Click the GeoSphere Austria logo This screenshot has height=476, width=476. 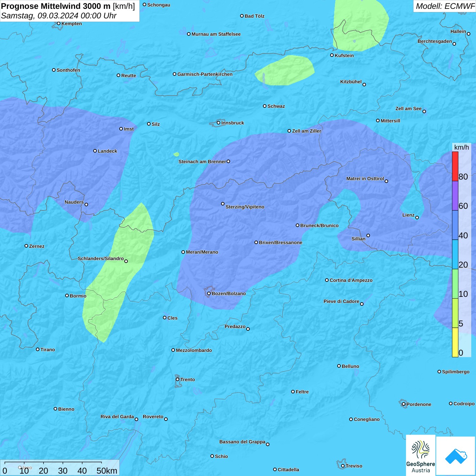click(421, 455)
